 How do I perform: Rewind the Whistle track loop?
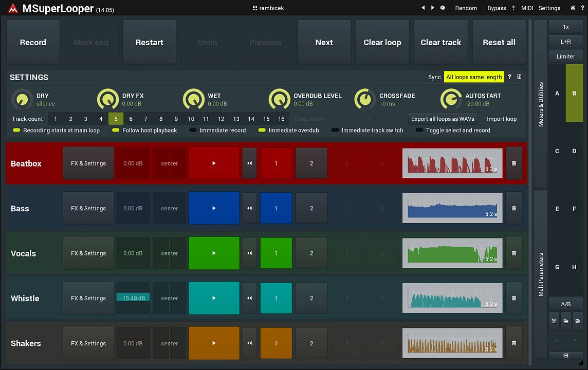point(249,299)
